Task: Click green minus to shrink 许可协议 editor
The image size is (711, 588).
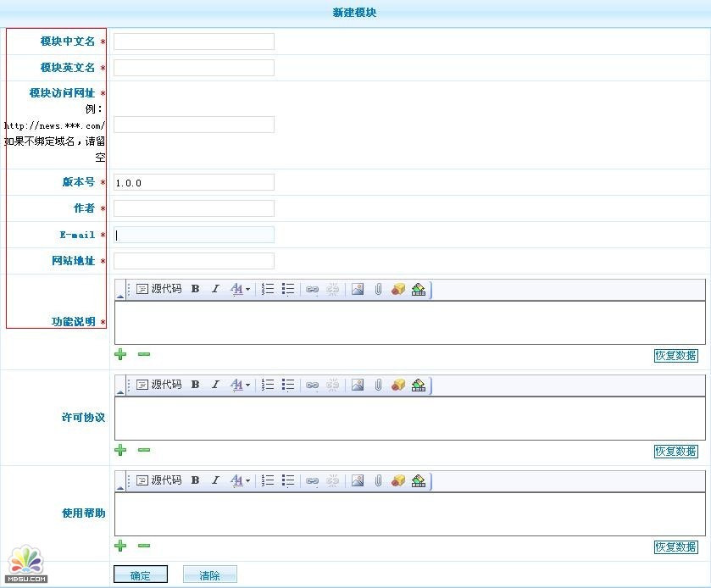Action: (144, 450)
